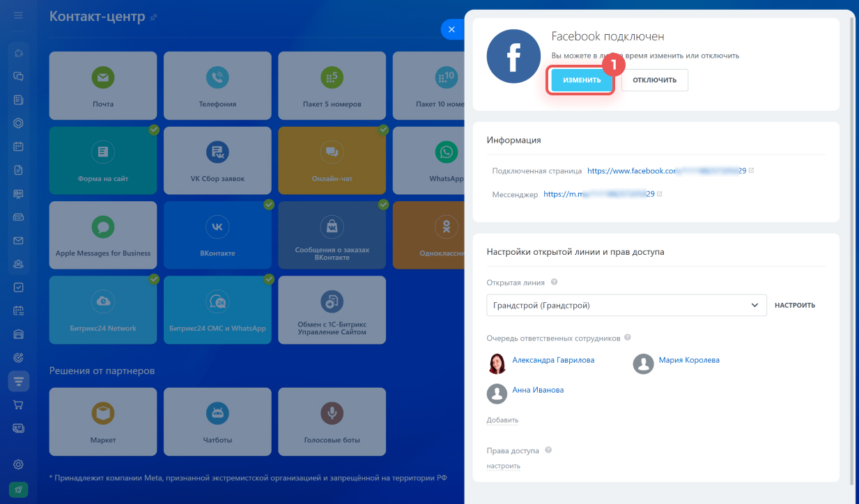Open the shopping cart icon in the sidebar
The image size is (859, 504).
pos(19,404)
